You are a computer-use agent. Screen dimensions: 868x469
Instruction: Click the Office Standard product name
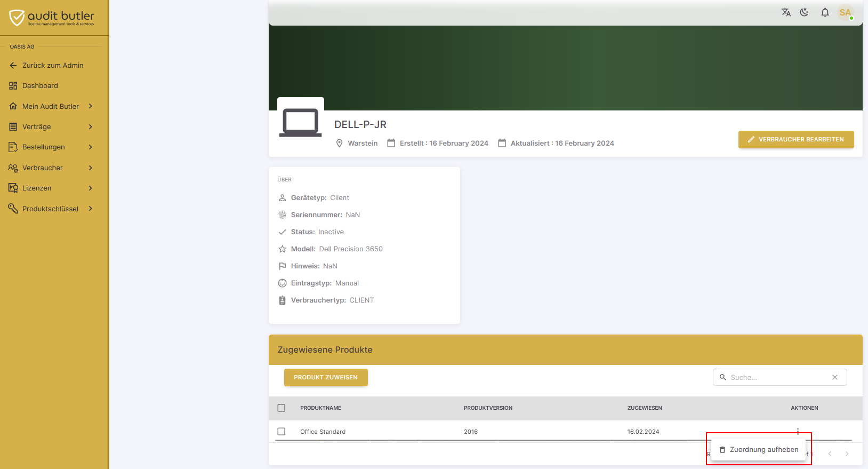click(323, 432)
